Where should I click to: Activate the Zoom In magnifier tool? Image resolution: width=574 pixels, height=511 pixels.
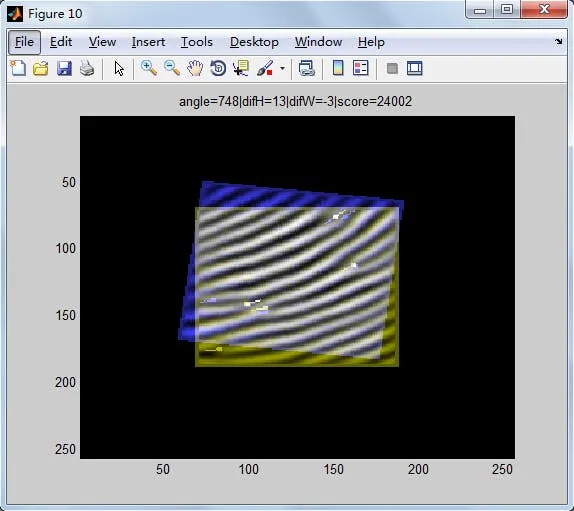coord(149,68)
